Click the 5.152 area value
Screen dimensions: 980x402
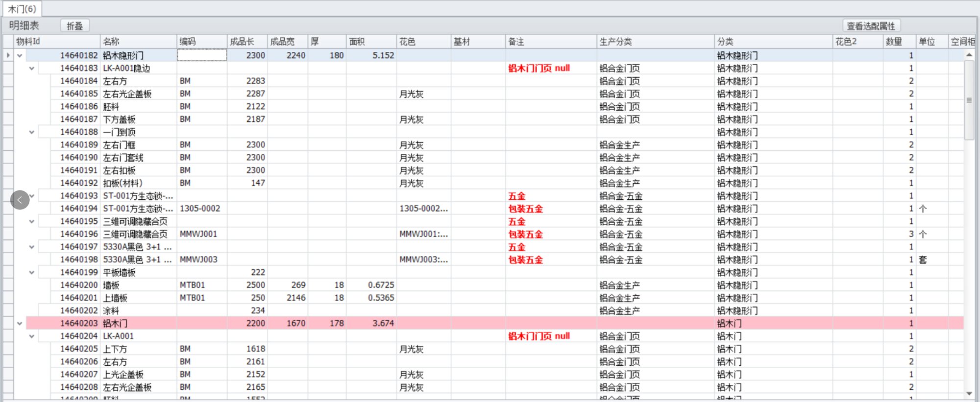(x=383, y=55)
